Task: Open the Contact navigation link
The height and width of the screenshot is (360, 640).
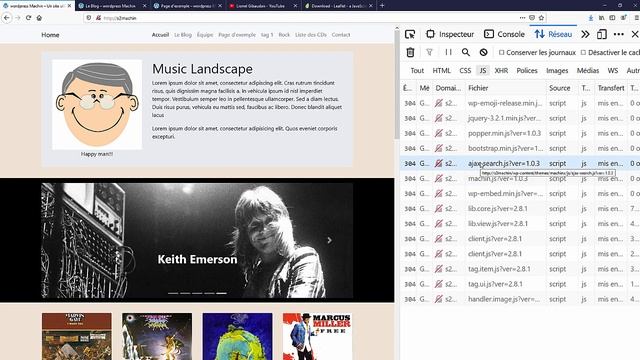Action: [x=341, y=35]
